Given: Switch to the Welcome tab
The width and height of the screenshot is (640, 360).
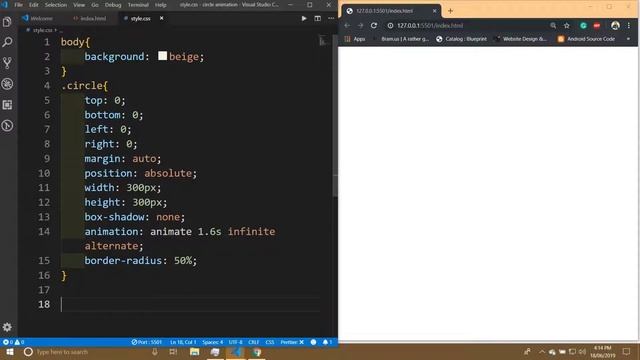Looking at the screenshot, I should [x=38, y=18].
